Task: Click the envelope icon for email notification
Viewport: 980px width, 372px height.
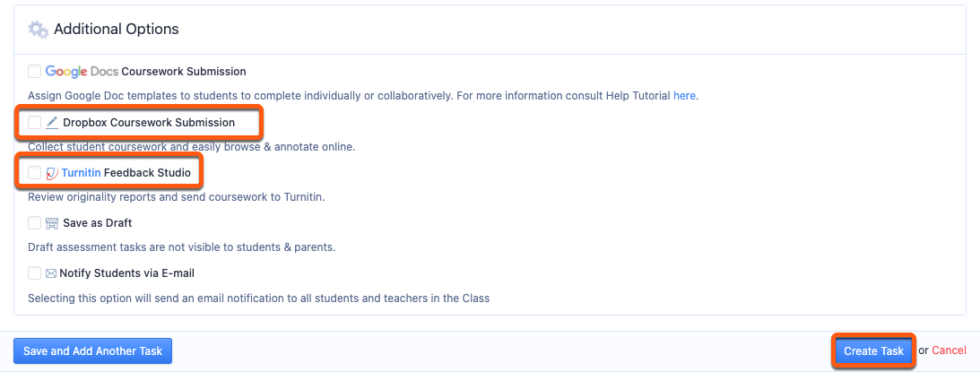Action: (x=51, y=273)
